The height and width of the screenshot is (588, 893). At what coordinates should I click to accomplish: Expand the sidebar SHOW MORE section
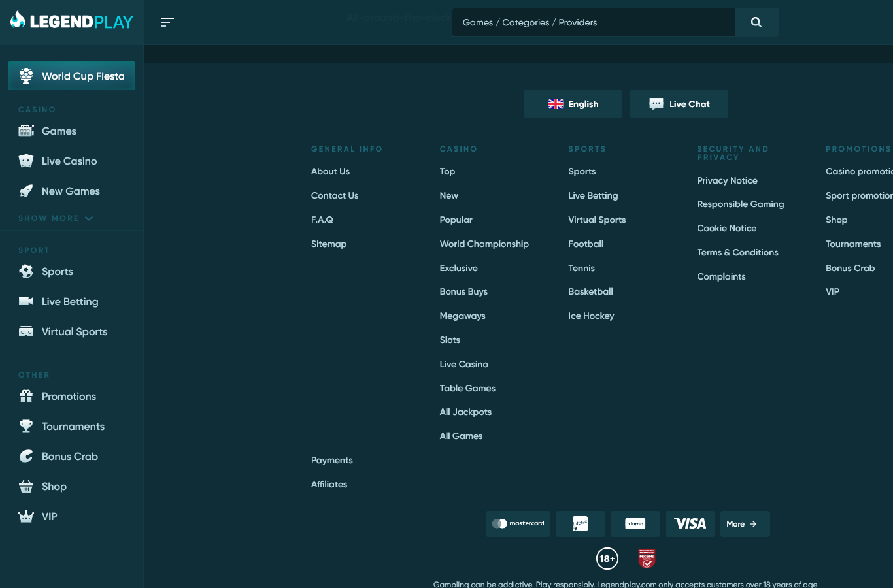(56, 218)
